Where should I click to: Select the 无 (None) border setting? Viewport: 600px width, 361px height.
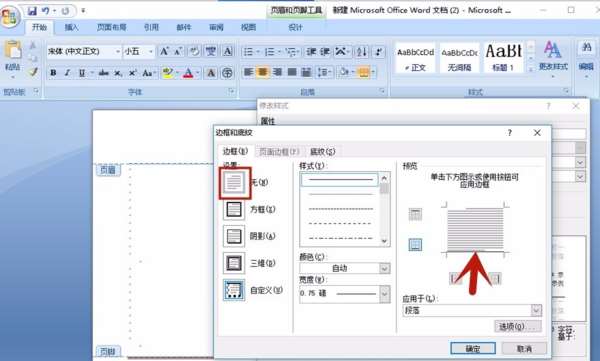click(234, 183)
